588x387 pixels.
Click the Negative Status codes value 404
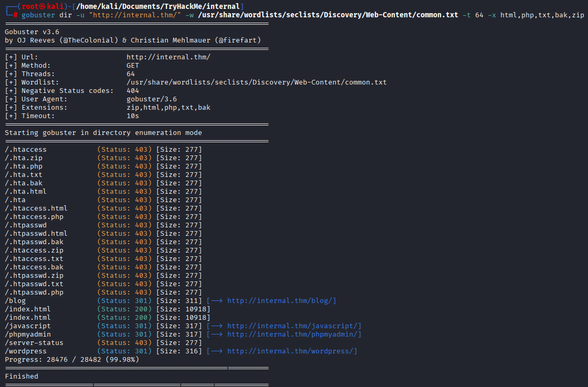click(x=133, y=91)
